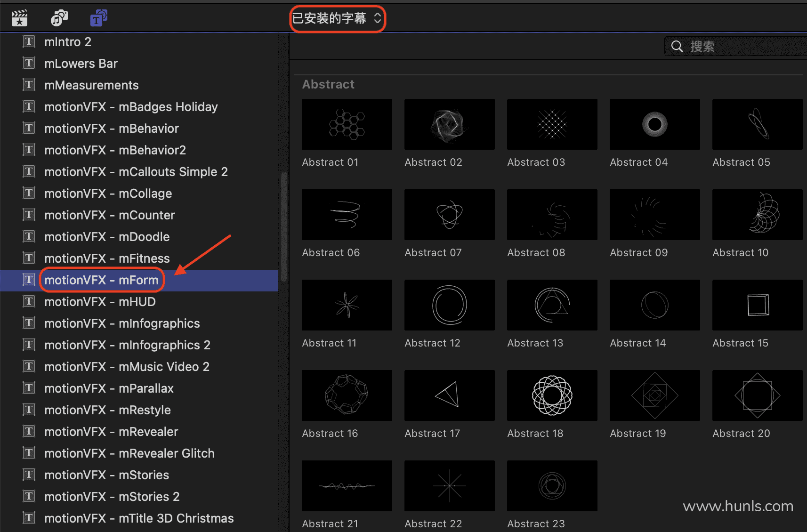Select the Abstract 08 thumbnail
The image size is (807, 532).
coord(552,215)
